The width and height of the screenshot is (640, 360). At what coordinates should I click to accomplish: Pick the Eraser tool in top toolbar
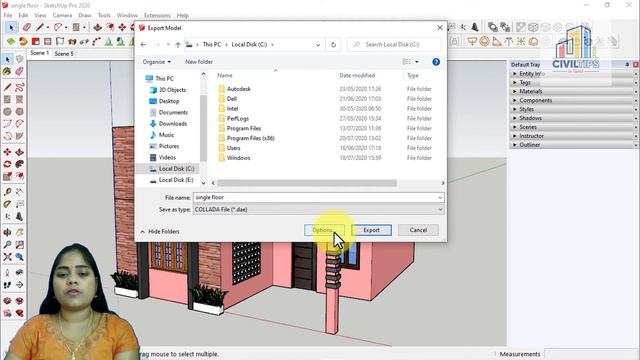point(27,27)
